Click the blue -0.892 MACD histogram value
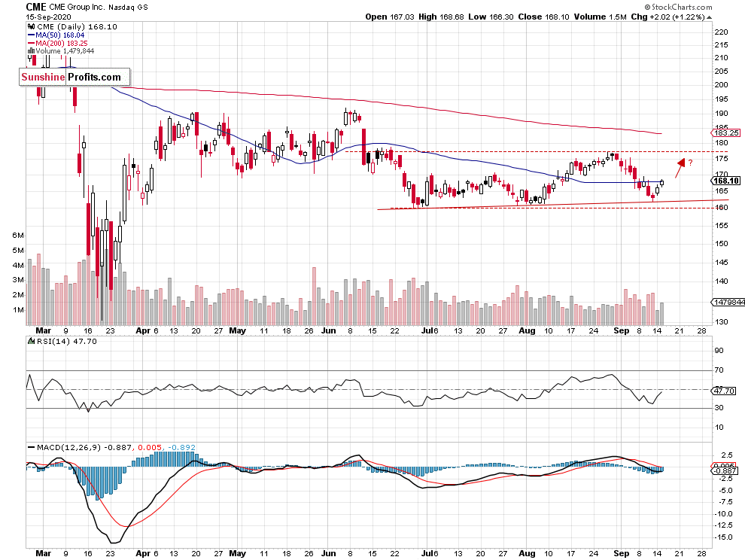This screenshot has width=745, height=560. 182,447
